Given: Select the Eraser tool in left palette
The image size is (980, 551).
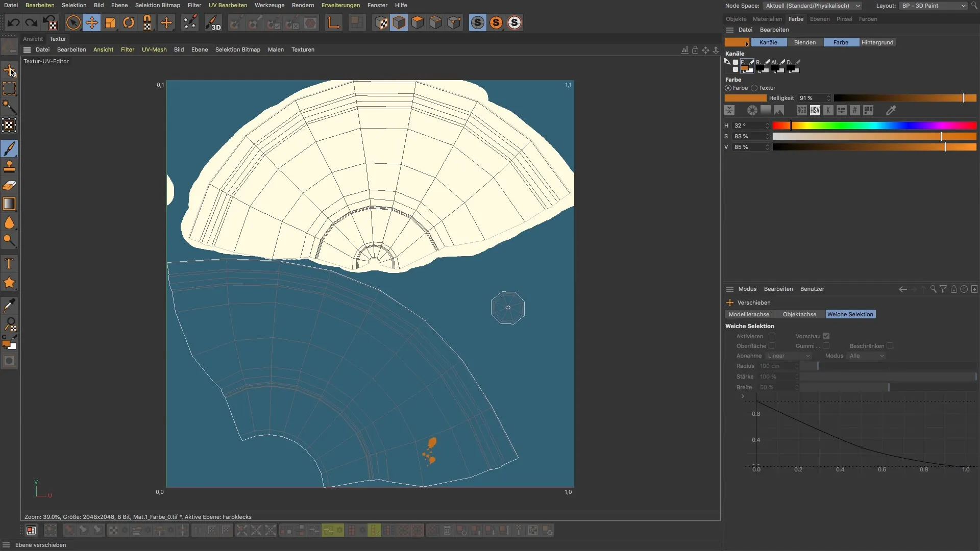Looking at the screenshot, I should click(x=9, y=185).
